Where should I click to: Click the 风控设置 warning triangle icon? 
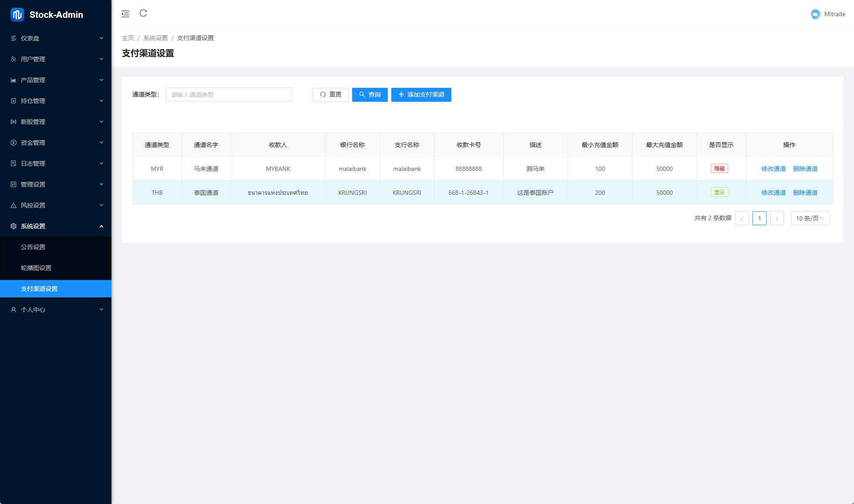pos(13,205)
